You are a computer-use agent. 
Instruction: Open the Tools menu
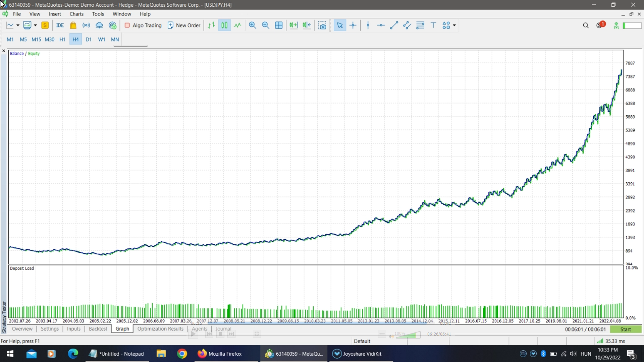[98, 14]
